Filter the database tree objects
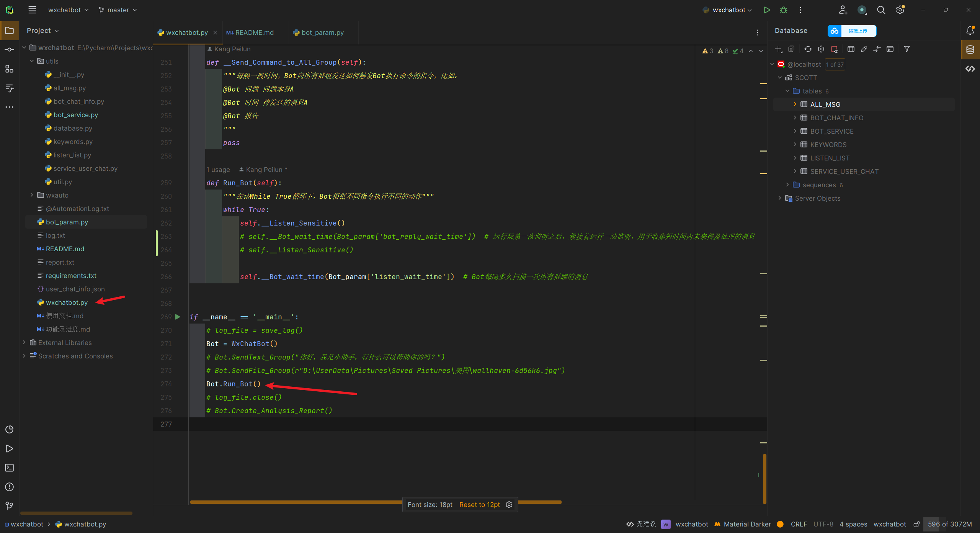This screenshot has width=980, height=533. tap(906, 49)
